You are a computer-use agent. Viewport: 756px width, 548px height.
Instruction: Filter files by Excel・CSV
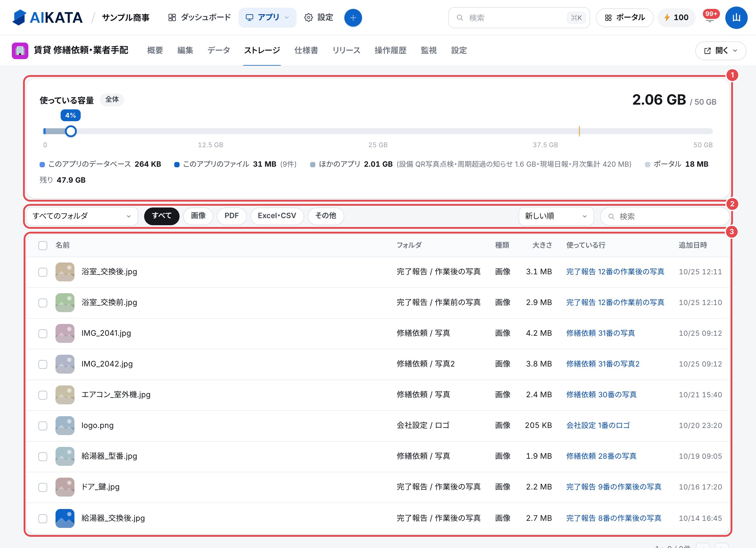pos(277,216)
